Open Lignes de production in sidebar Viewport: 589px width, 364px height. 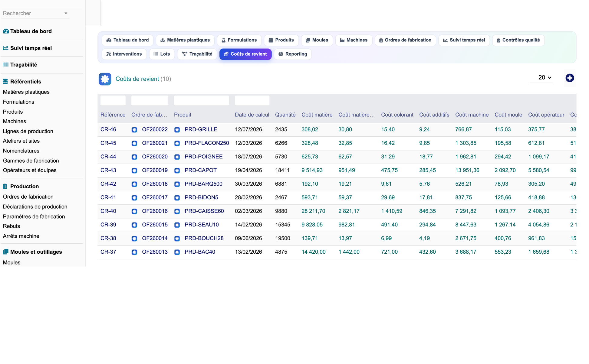[x=28, y=131]
